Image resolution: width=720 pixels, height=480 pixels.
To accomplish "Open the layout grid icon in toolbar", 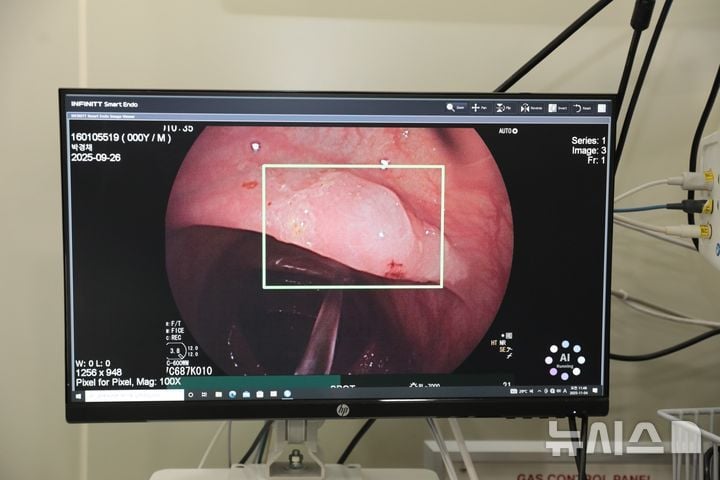I will [x=602, y=107].
